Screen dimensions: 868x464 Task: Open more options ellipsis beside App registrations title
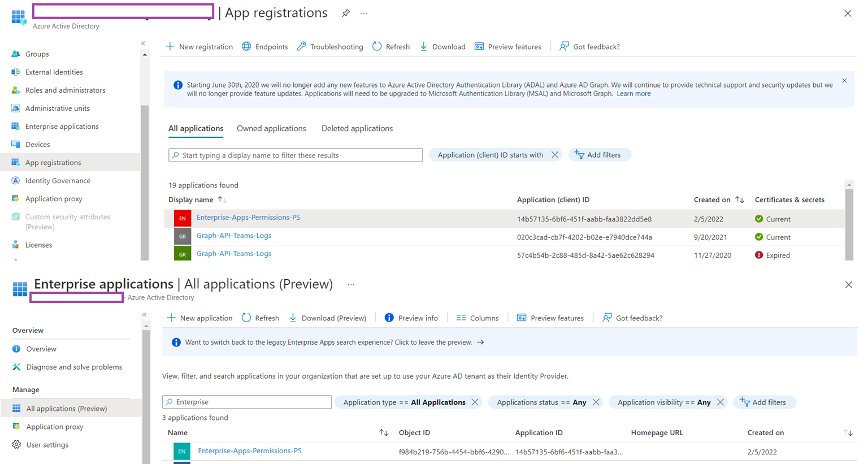coord(364,13)
